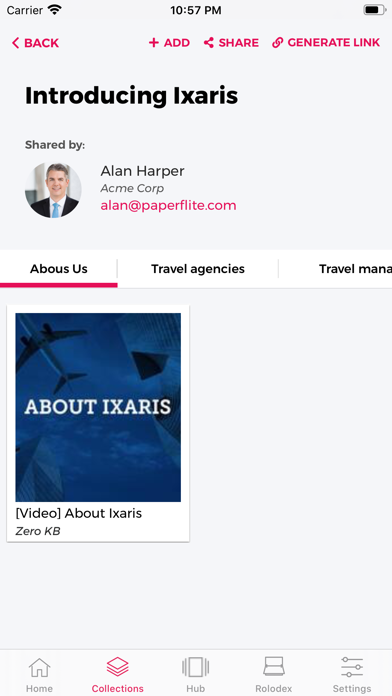Tap the [Video] About Ixaris title text
392x696 pixels.
point(79,514)
